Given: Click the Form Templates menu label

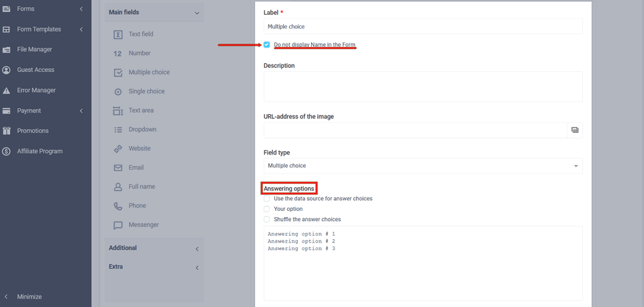Looking at the screenshot, I should click(x=39, y=29).
